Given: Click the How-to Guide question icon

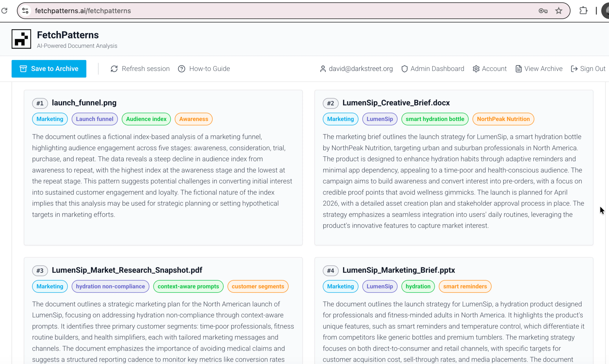Looking at the screenshot, I should [181, 69].
